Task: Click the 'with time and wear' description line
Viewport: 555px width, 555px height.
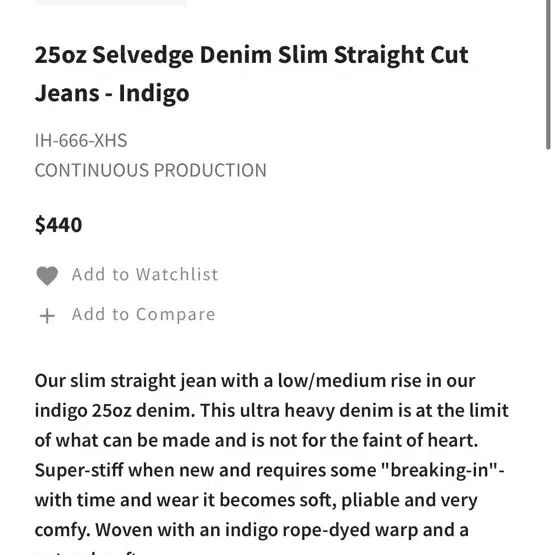Action: pos(256,500)
